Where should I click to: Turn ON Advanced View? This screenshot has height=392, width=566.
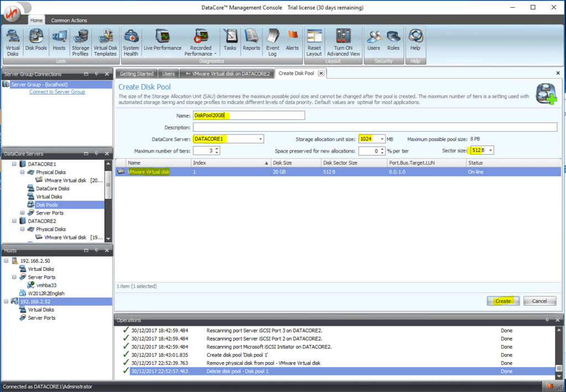click(343, 41)
